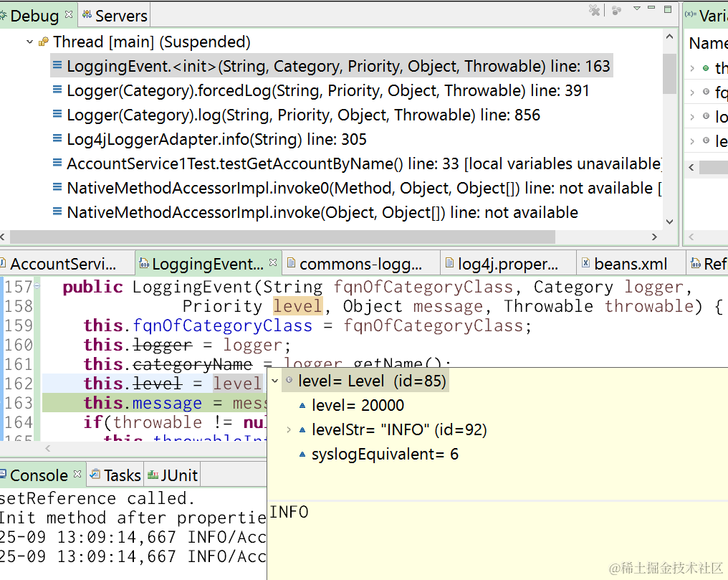Select Logger(Category).forcedLog stack frame
Image resolution: width=728 pixels, height=580 pixels.
point(327,90)
